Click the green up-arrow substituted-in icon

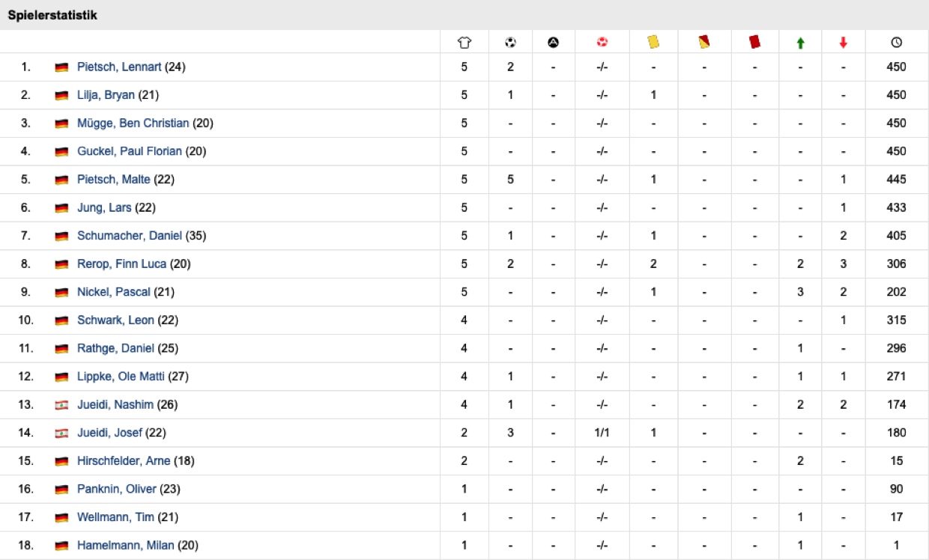800,43
